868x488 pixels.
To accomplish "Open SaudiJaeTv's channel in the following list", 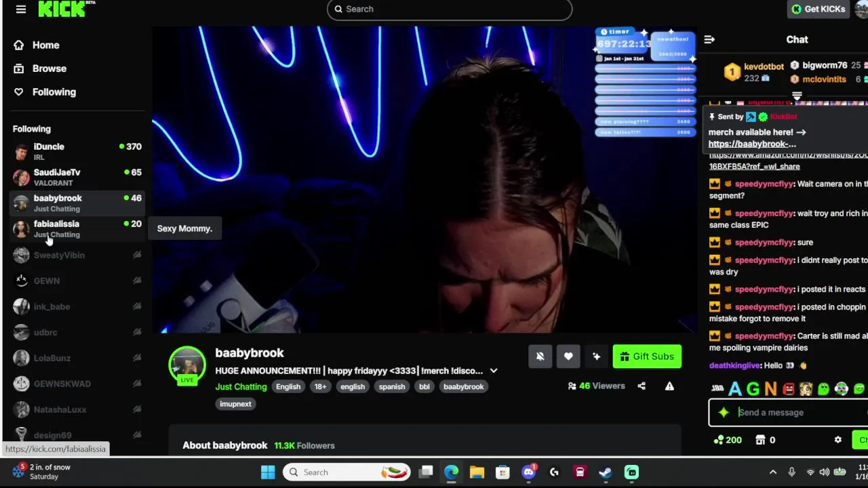I will [x=77, y=177].
